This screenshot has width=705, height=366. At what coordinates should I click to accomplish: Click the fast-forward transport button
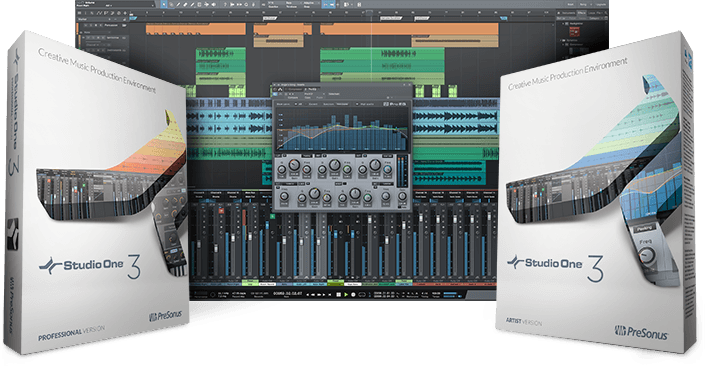pyautogui.click(x=319, y=295)
